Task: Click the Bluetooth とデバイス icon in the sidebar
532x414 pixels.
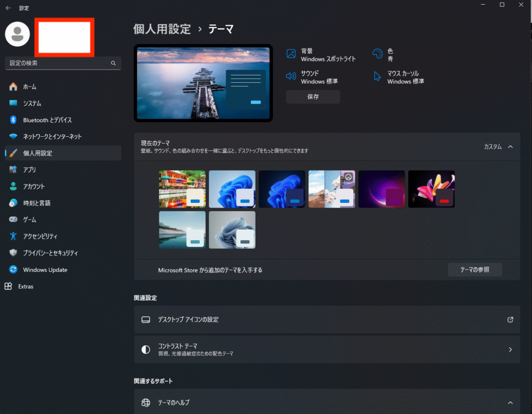Action: (14, 120)
